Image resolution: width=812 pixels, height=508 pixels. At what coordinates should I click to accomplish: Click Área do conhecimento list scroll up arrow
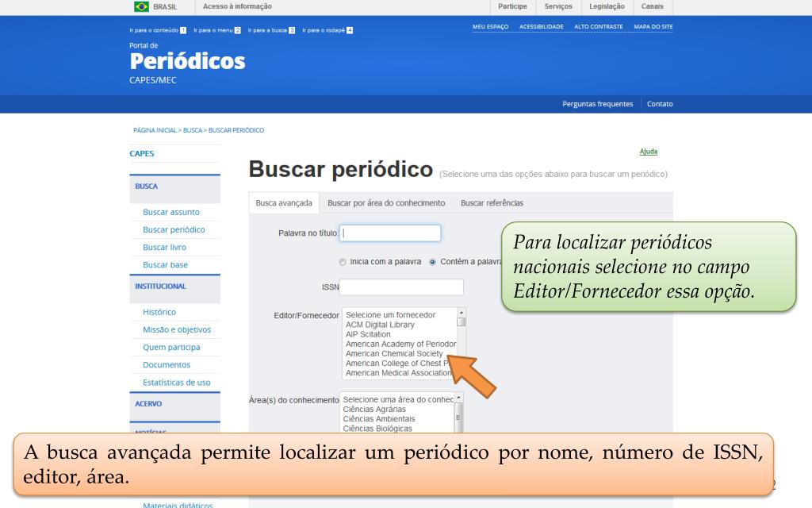pos(458,397)
